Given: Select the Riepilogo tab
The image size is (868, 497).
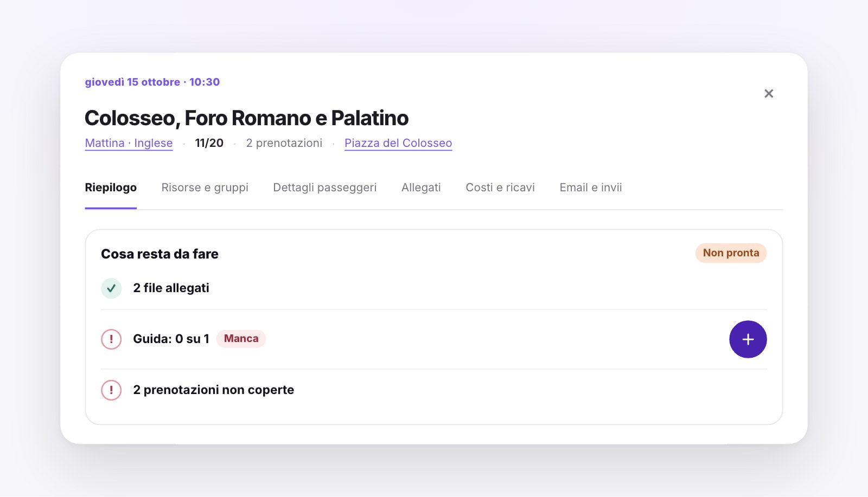Looking at the screenshot, I should pos(111,188).
